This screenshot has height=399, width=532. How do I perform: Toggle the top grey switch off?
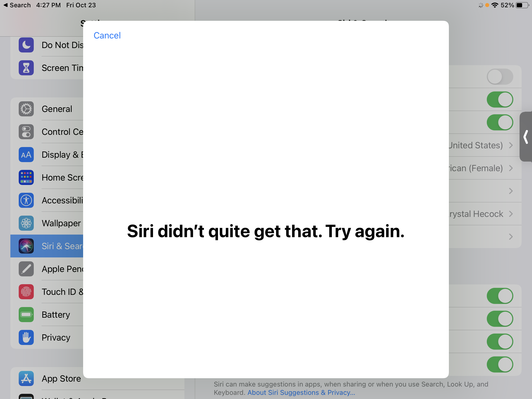pos(500,76)
